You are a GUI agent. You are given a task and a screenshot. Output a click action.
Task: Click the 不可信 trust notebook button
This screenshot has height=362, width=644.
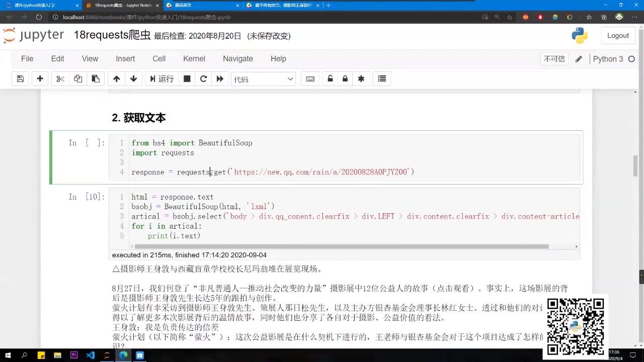pyautogui.click(x=554, y=59)
